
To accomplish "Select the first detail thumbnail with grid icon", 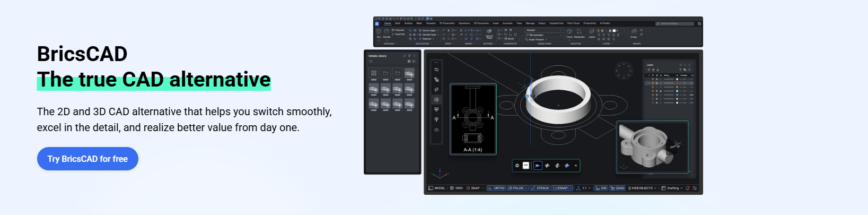I will click(x=374, y=73).
